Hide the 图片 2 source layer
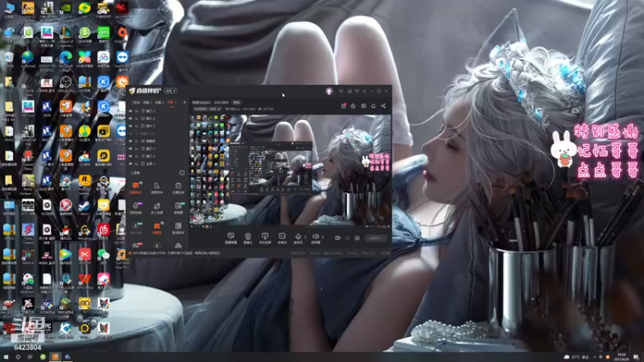The height and width of the screenshot is (362, 644). coord(130,118)
